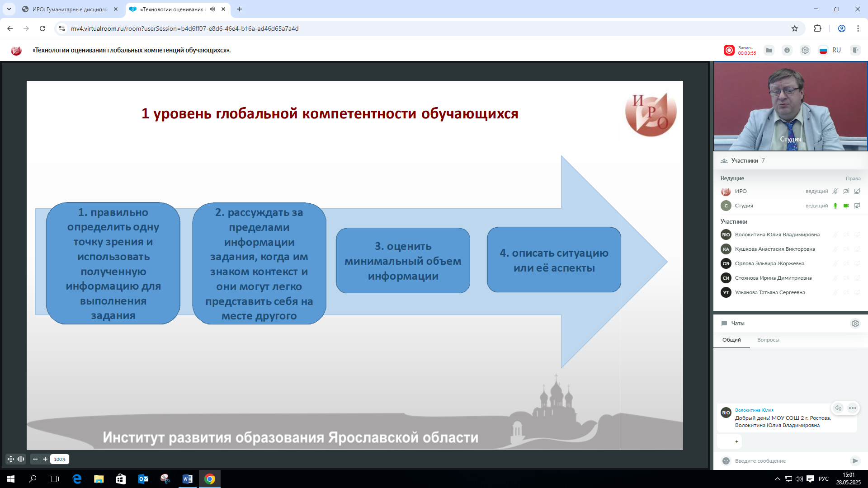Zoom in the presentation with plus
Viewport: 868px width, 488px height.
pos(45,459)
